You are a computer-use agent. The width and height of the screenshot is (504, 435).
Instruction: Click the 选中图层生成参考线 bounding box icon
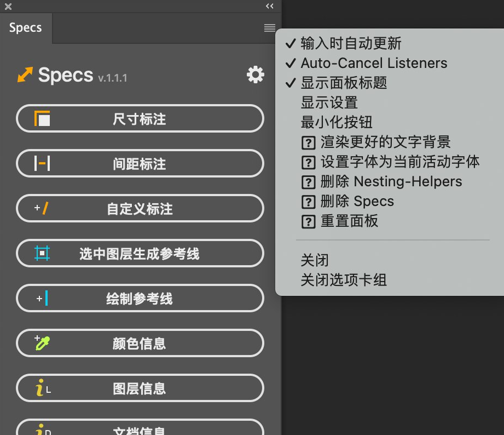[x=42, y=253]
